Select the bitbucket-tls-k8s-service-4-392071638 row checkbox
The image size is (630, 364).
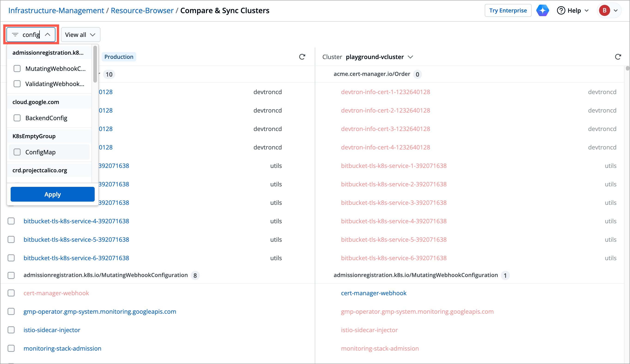click(x=11, y=221)
